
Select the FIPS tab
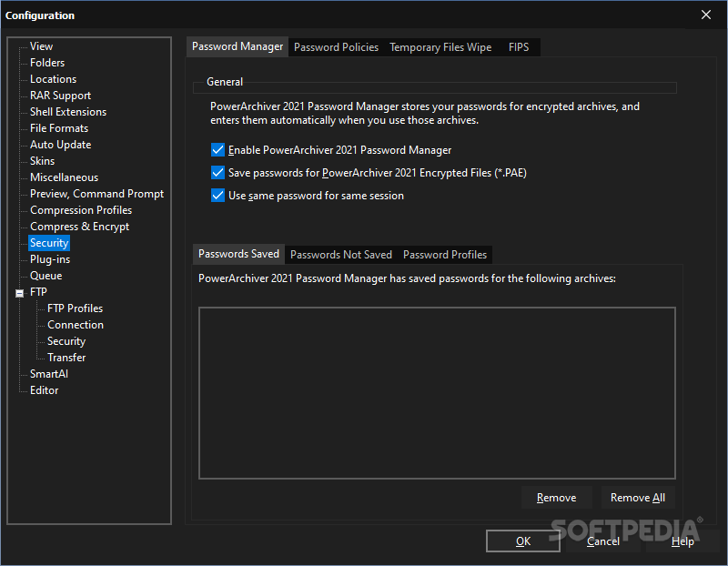pyautogui.click(x=519, y=47)
